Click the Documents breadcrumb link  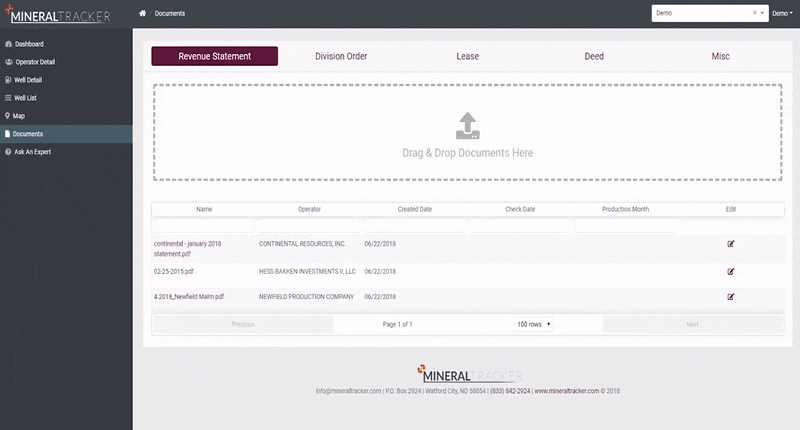point(170,13)
